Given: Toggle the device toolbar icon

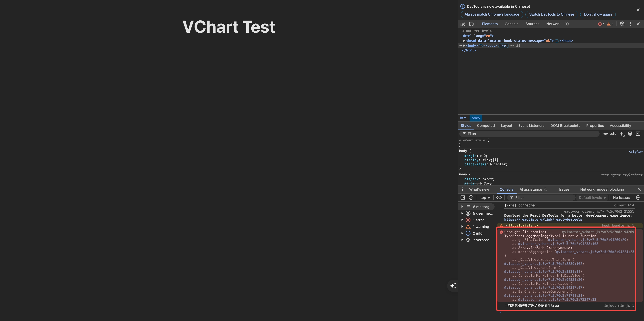Looking at the screenshot, I should point(471,24).
